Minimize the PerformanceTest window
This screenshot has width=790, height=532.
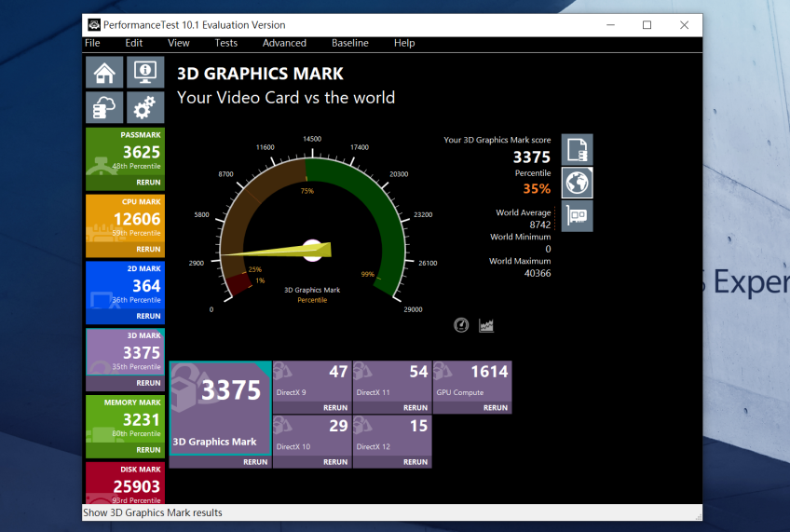pos(610,24)
